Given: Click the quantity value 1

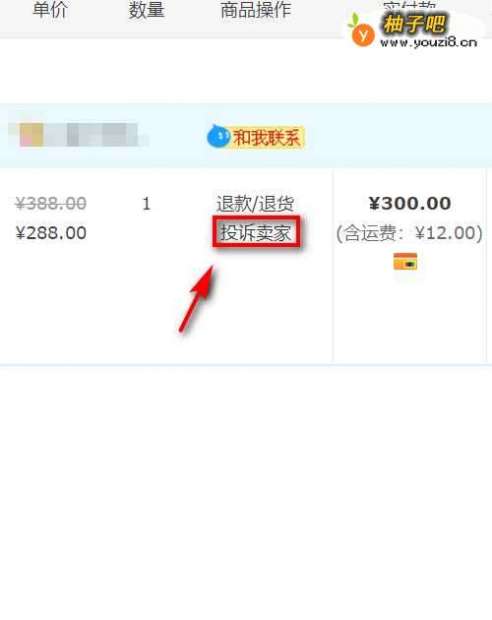Looking at the screenshot, I should click(146, 204).
